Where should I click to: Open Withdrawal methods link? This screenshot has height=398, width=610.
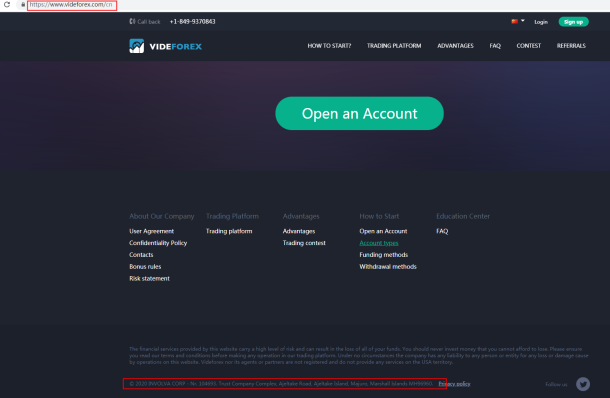tap(388, 267)
